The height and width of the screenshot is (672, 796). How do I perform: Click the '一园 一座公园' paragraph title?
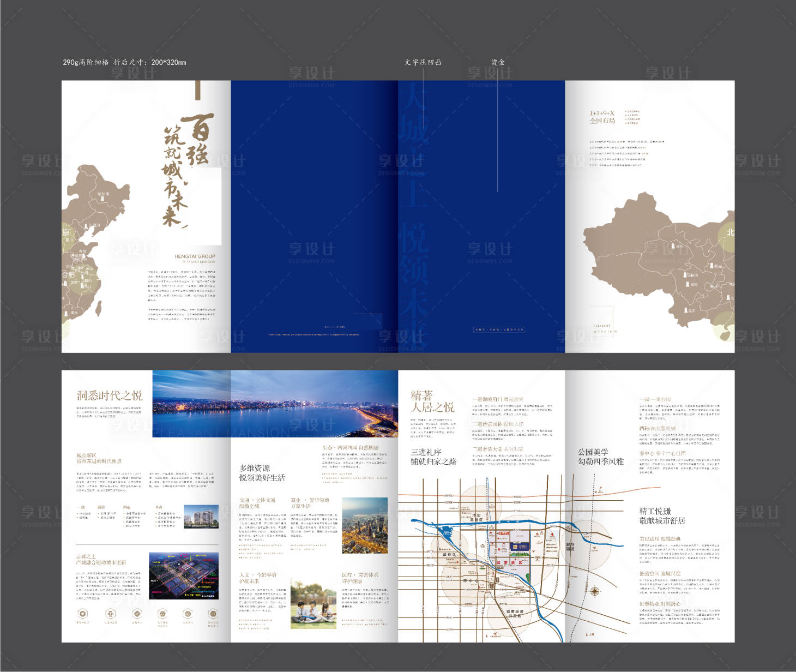click(x=655, y=400)
